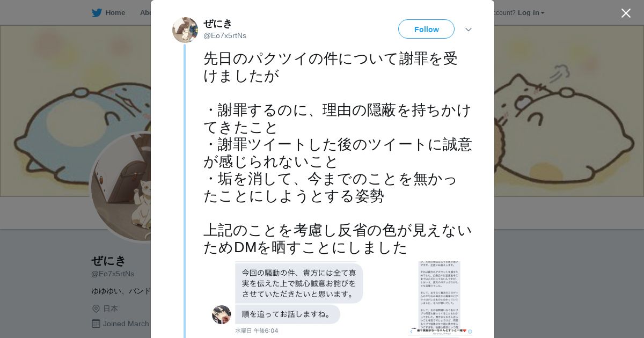Screen dimensions: 644x338
Task: Click the 水曜日 午後6:04 timestamp in the DM image
Action: click(x=257, y=330)
